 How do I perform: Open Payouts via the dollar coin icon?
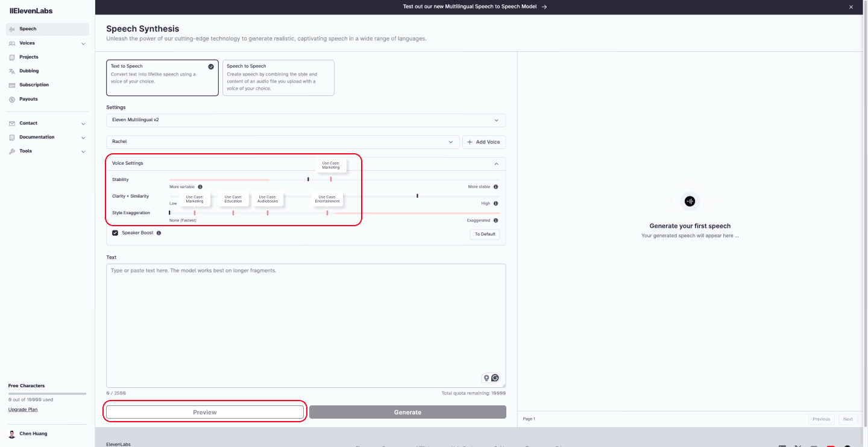tap(12, 99)
